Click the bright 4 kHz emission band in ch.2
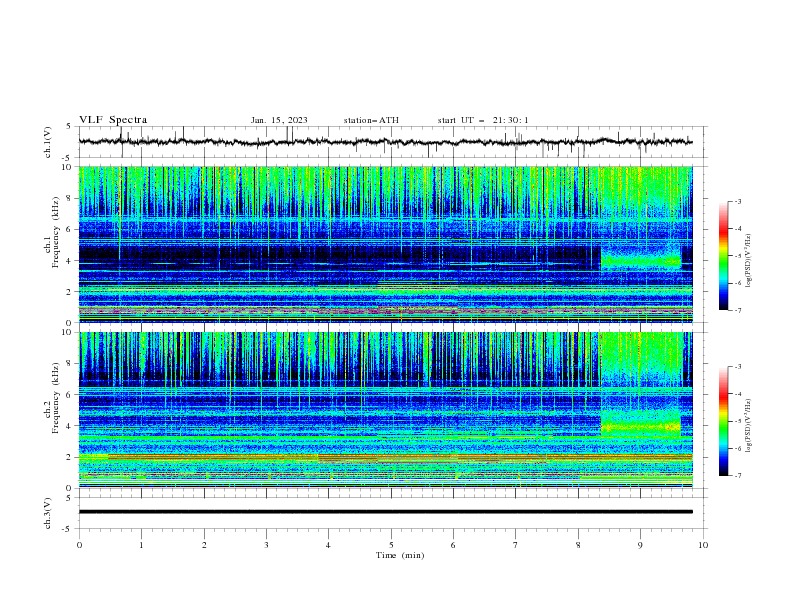 pyautogui.click(x=640, y=428)
